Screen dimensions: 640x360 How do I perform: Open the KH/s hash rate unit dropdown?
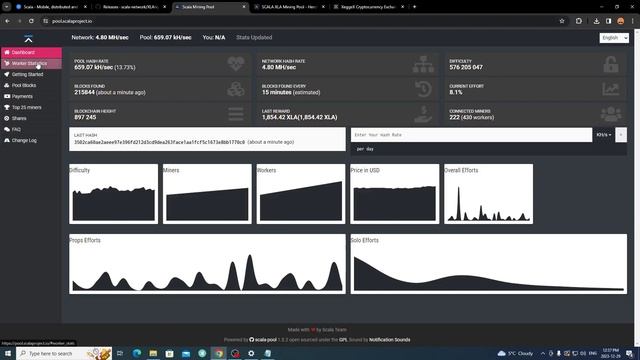604,135
